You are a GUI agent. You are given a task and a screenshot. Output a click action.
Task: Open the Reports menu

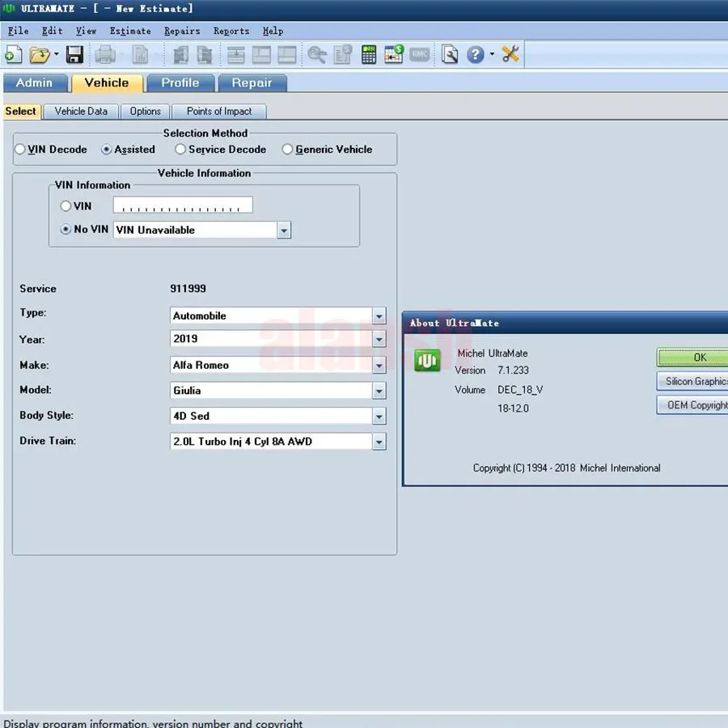pyautogui.click(x=231, y=31)
